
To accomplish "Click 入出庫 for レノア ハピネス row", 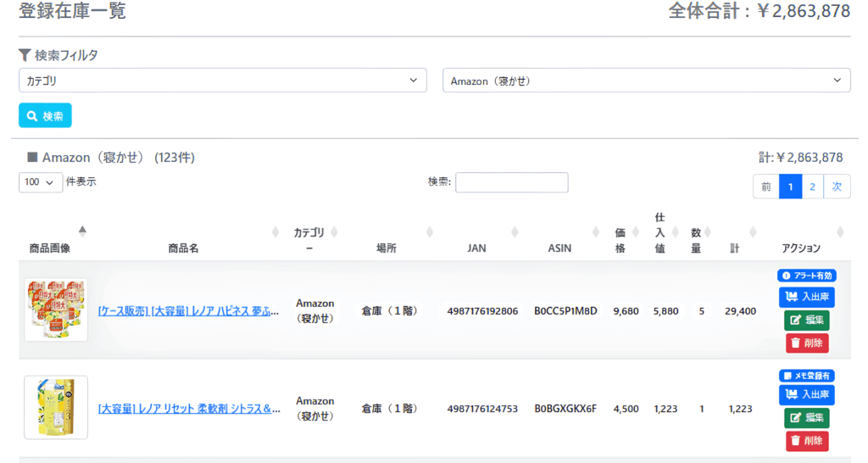I will 806,297.
